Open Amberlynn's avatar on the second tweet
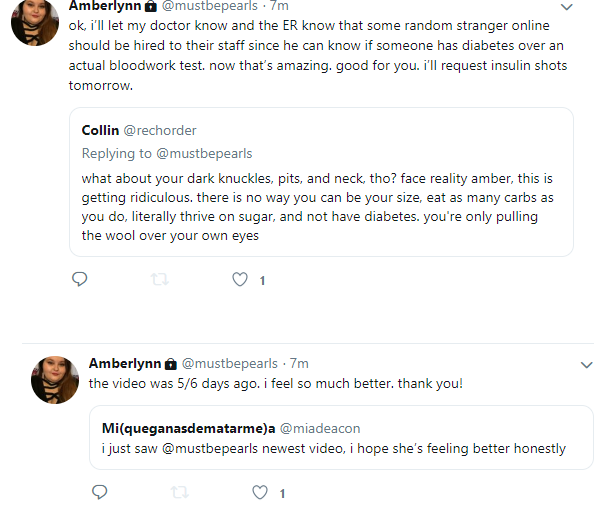This screenshot has width=605, height=518. coord(55,380)
